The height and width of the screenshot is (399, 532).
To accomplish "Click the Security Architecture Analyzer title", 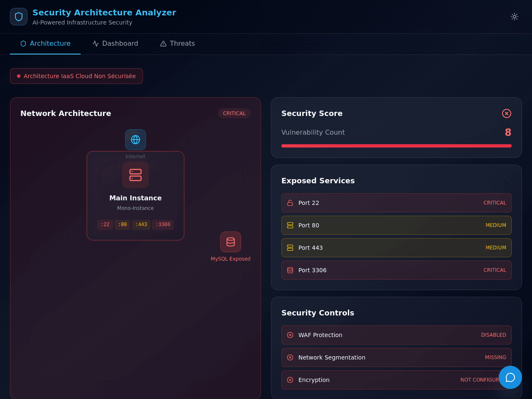I will 104,12.
